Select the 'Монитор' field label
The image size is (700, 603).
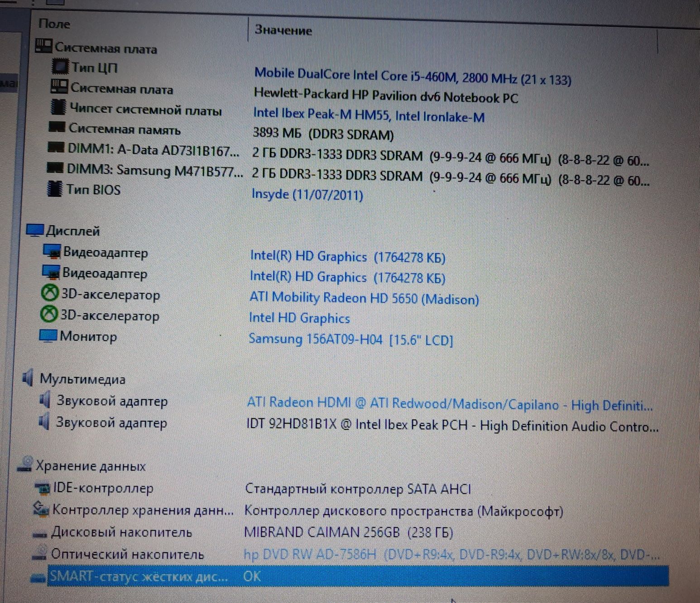88,336
